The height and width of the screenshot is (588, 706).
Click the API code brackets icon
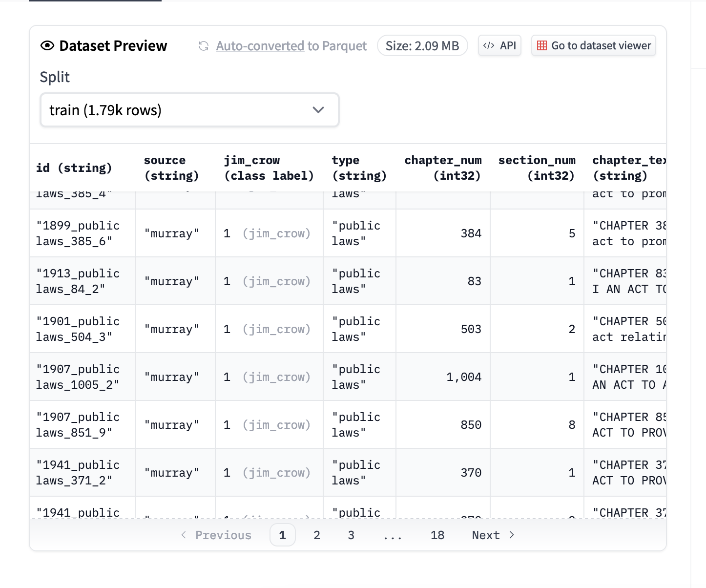pyautogui.click(x=489, y=46)
